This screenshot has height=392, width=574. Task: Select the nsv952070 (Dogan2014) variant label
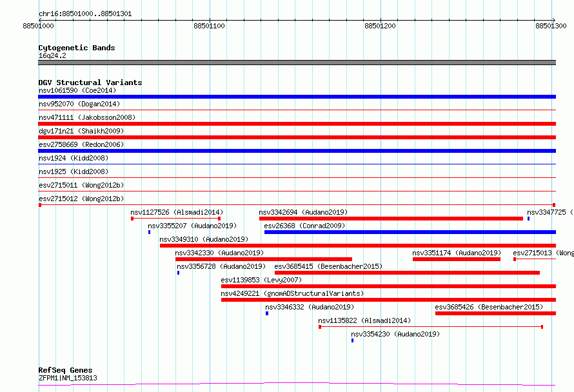[79, 104]
